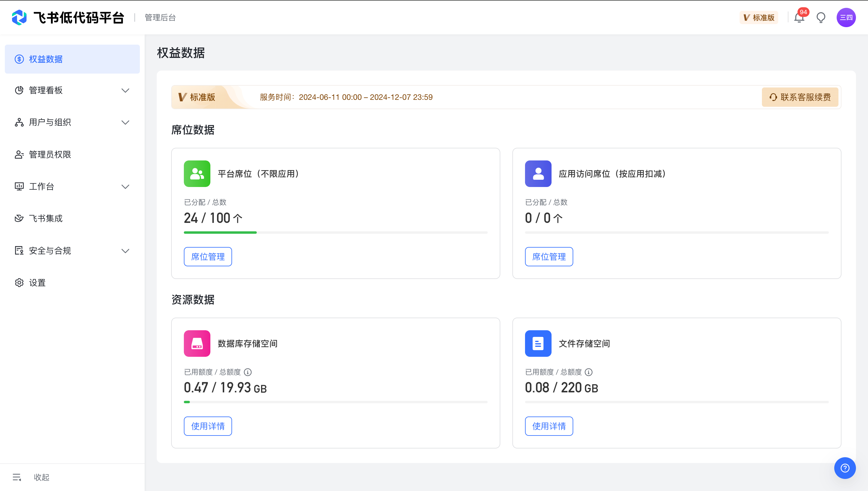Open the notifications bell with 94 badge

799,17
